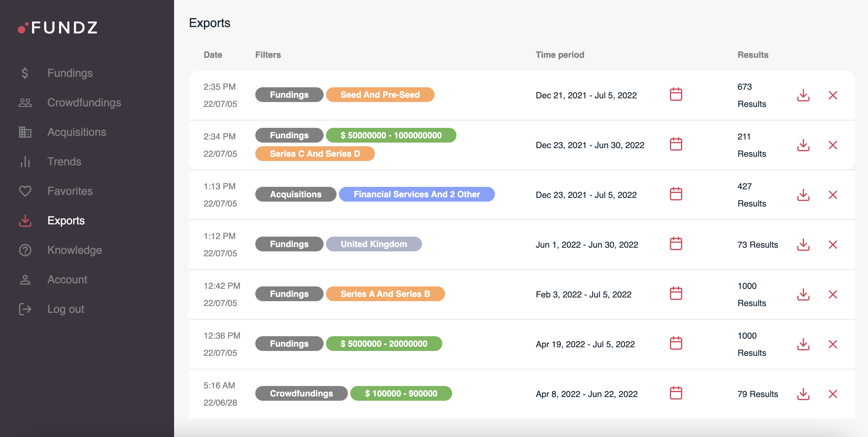
Task: Open calendar for Dec 21, 2021 period
Action: pos(675,95)
